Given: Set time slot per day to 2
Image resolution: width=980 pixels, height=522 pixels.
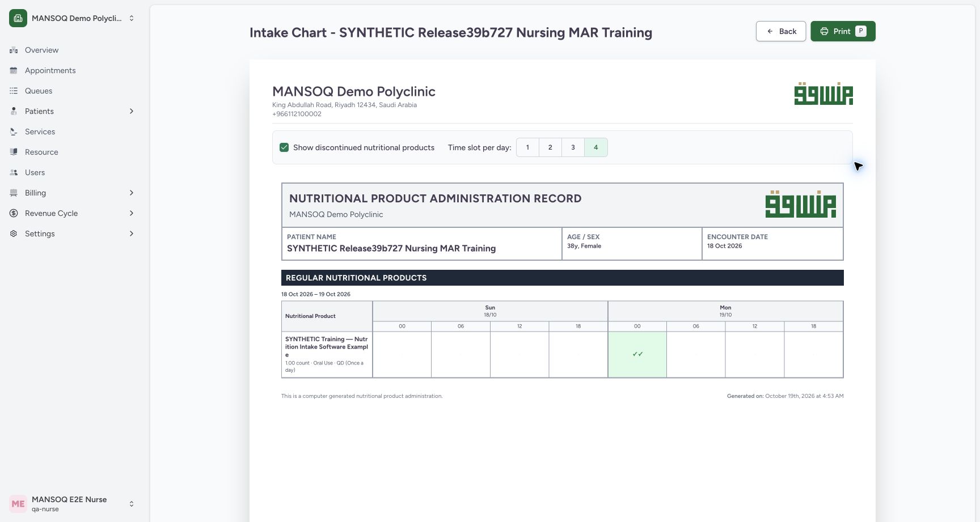Looking at the screenshot, I should (x=550, y=147).
